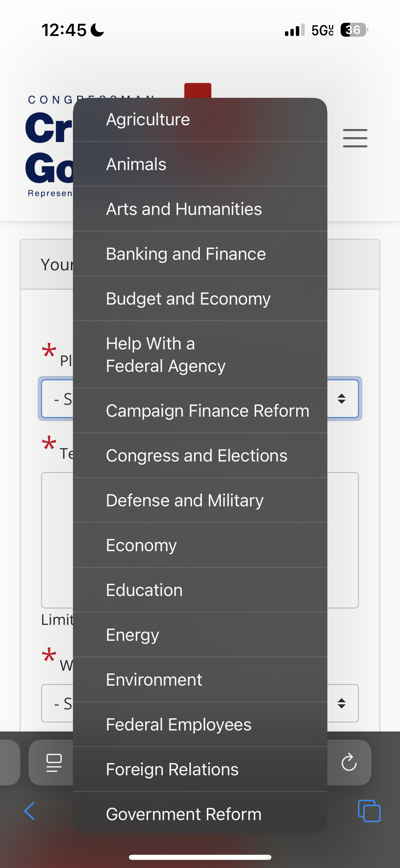The width and height of the screenshot is (400, 868).
Task: Select Banking and Finance topic
Action: click(x=200, y=254)
